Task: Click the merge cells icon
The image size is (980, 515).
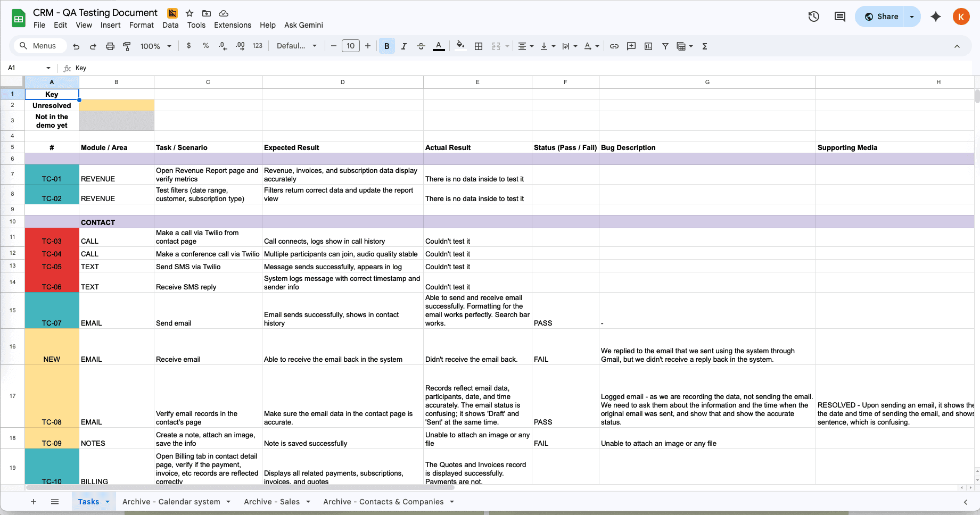Action: pos(496,46)
